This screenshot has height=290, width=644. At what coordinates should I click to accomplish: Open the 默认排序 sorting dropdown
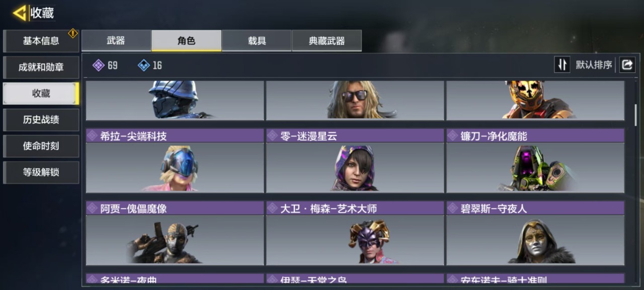tap(594, 64)
